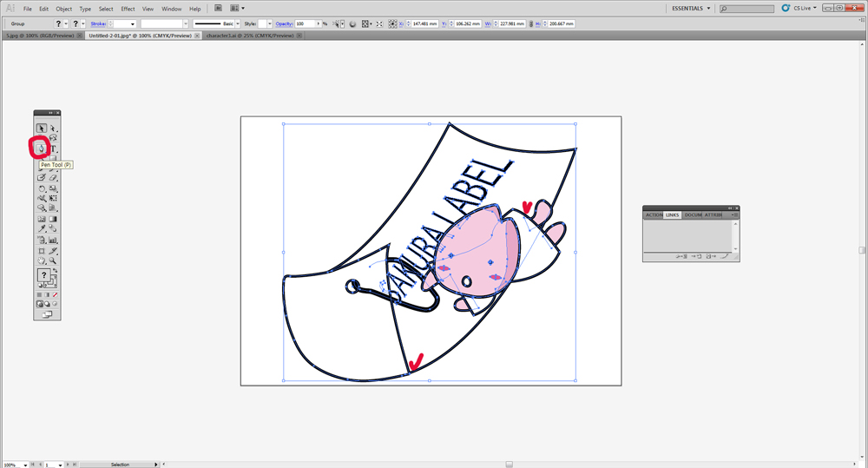
Task: Select the Column Graph tool
Action: click(53, 240)
